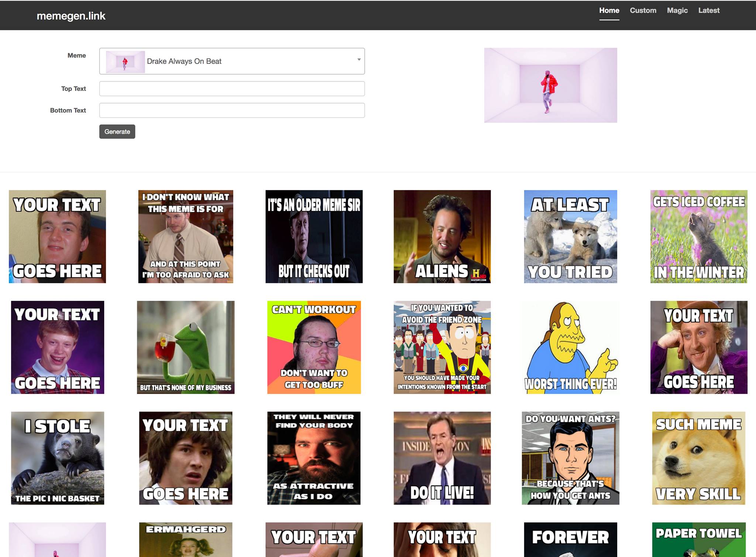
Task: Open the Home nav tab
Action: (609, 11)
